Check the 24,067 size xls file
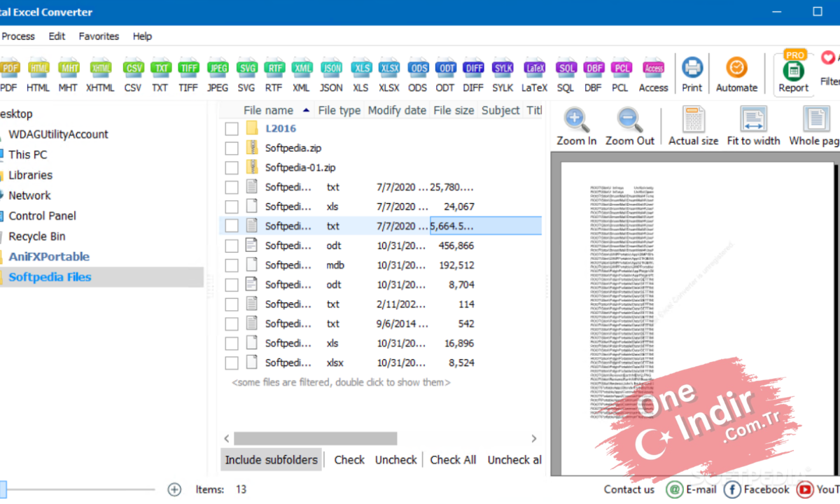The height and width of the screenshot is (504, 840). (x=232, y=207)
